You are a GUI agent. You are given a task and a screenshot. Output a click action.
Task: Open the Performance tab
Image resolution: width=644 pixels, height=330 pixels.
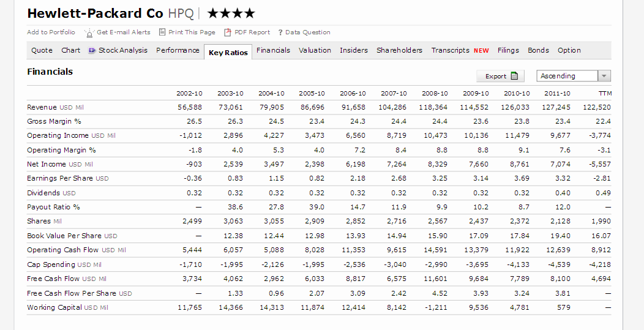(x=178, y=50)
